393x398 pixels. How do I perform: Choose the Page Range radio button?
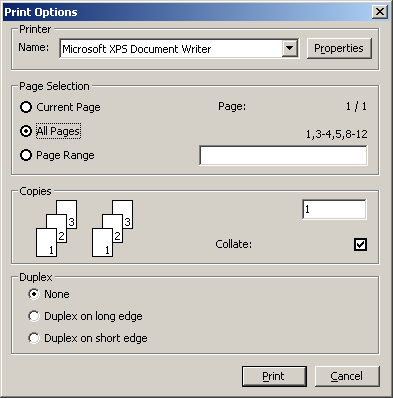(x=26, y=155)
